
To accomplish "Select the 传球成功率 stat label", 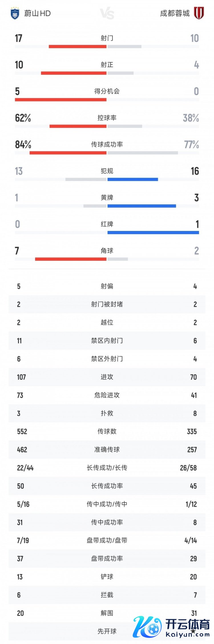I will point(107,144).
